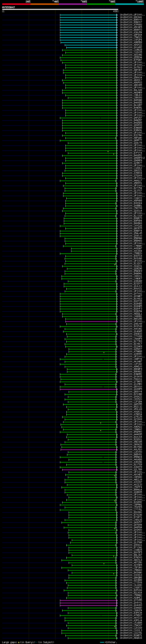The image size is (146, 644).
Task: Select hit label UniRef100_C1GYL3
Action: (x=131, y=630)
